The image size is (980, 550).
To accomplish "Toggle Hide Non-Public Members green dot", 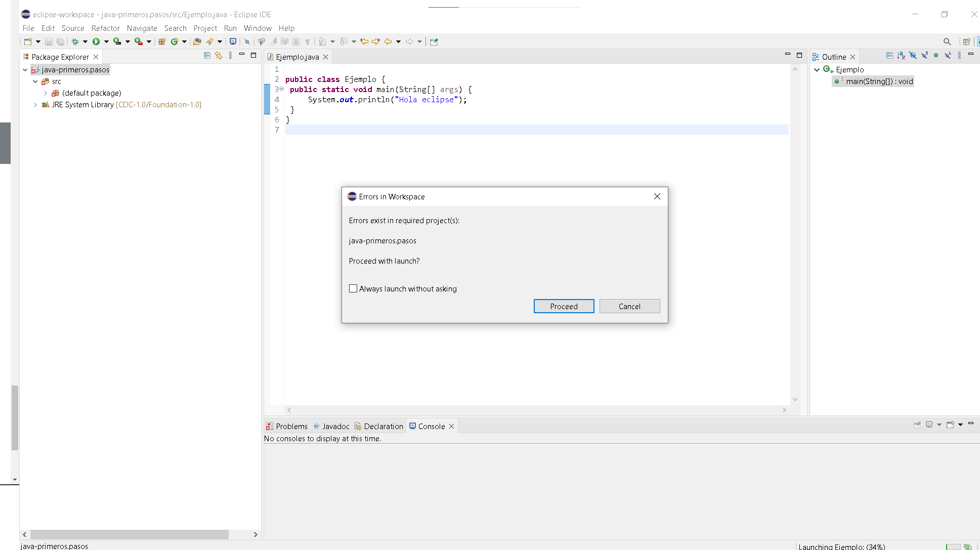I will 936,56.
